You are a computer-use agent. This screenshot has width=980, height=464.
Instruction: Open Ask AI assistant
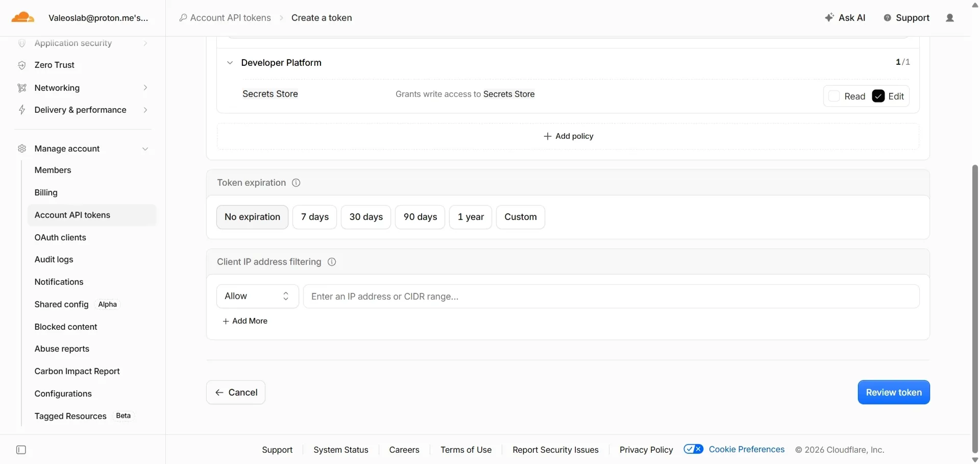(x=845, y=18)
